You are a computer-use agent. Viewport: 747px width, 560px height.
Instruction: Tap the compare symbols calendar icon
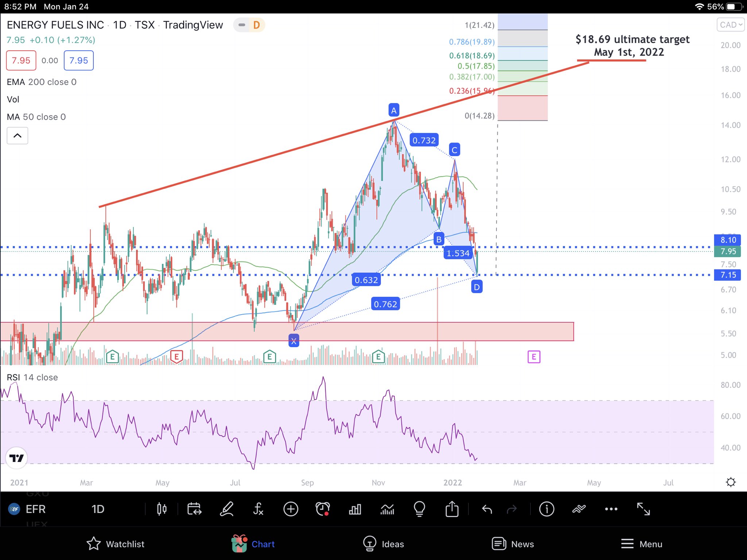[x=194, y=509]
